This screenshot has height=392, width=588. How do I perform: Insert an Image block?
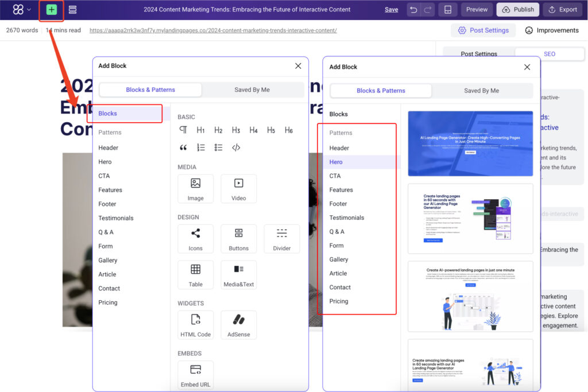(195, 189)
